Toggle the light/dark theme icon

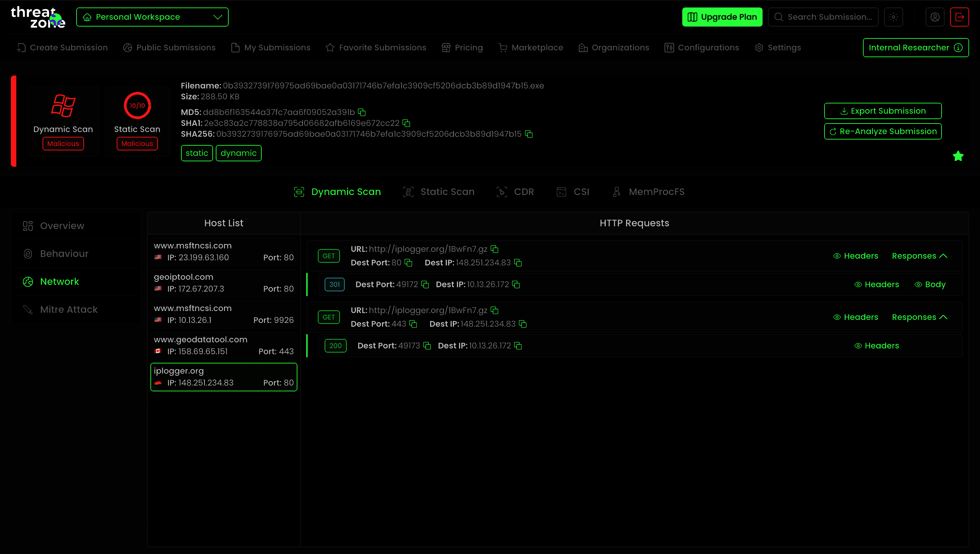[x=893, y=17]
